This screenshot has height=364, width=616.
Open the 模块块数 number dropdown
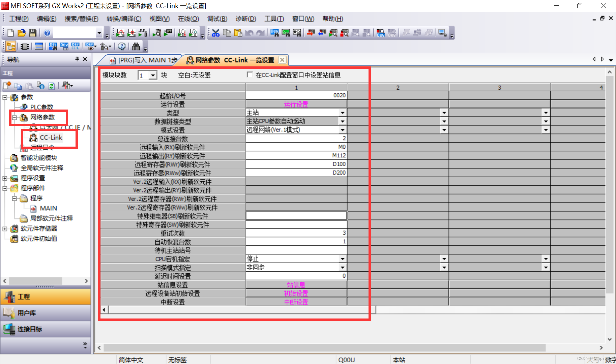click(x=153, y=75)
